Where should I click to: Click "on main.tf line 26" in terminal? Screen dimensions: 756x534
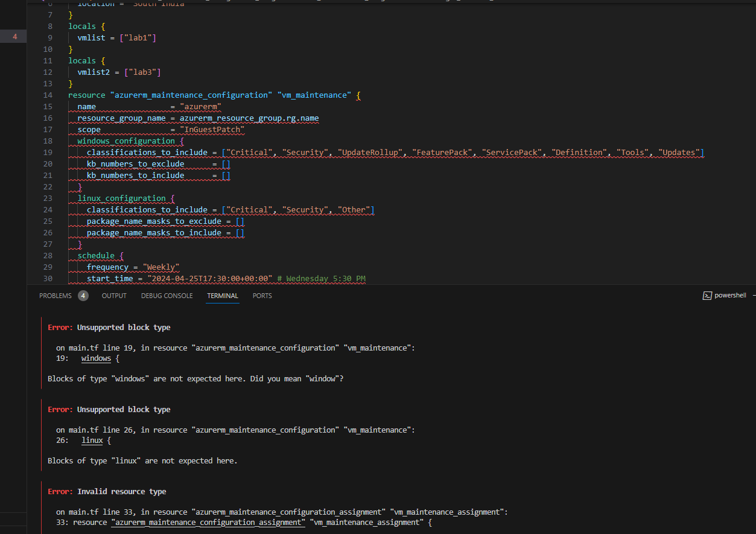(94, 430)
